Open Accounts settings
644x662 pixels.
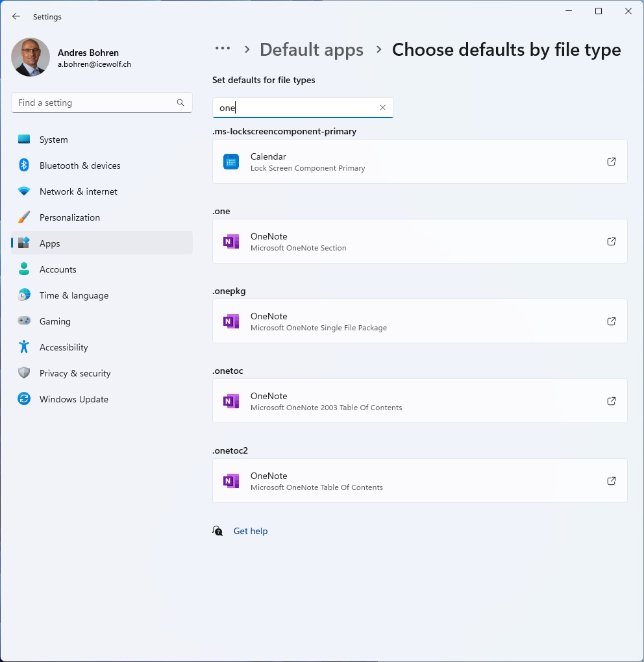102,269
